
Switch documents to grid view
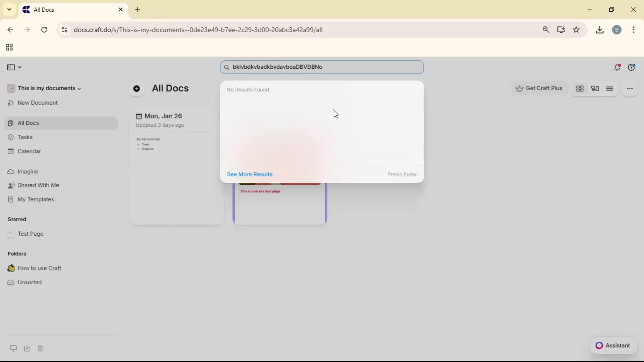click(x=580, y=88)
